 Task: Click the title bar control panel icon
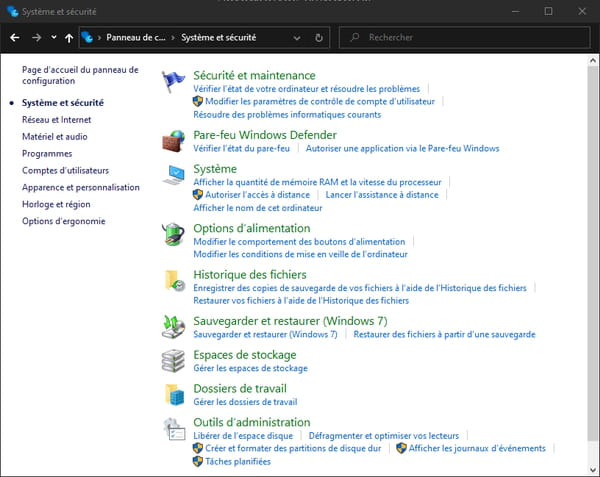tap(12, 11)
